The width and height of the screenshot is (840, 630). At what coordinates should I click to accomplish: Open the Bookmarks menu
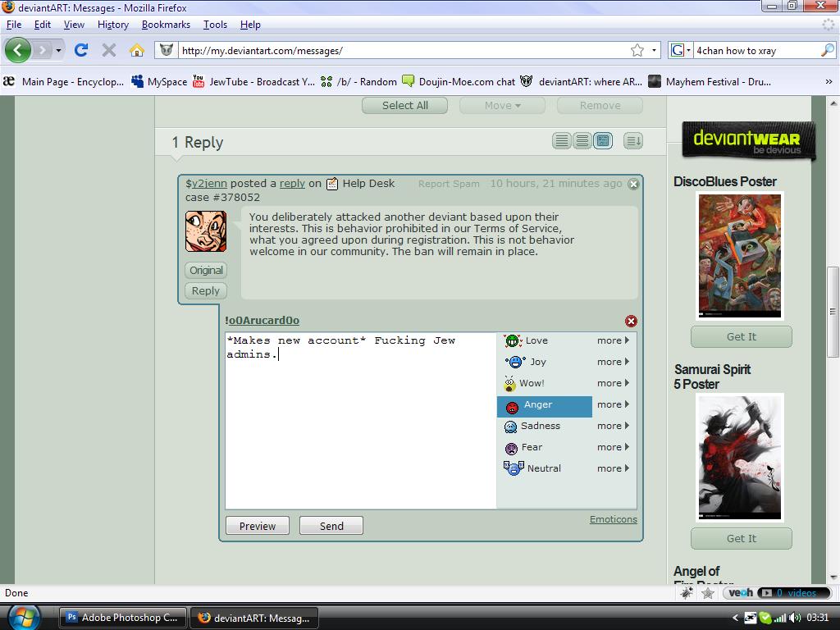pyautogui.click(x=166, y=25)
